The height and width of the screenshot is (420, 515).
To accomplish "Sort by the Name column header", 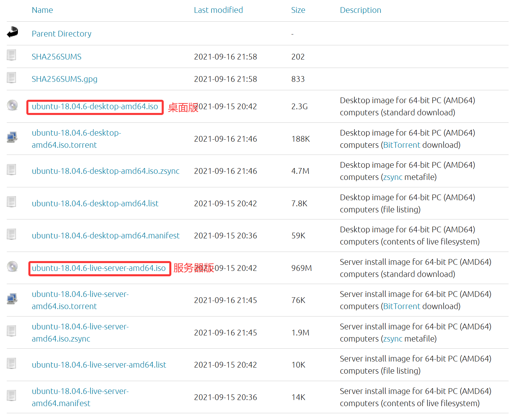I will pos(42,10).
